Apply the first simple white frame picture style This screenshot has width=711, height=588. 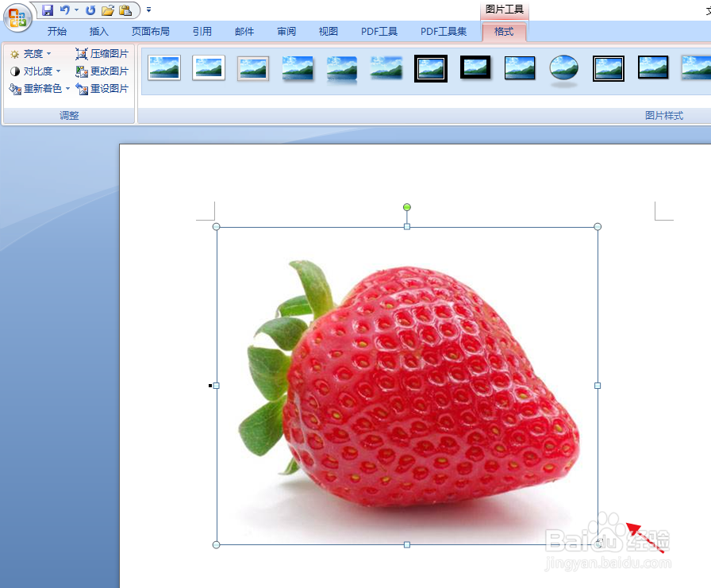click(164, 68)
